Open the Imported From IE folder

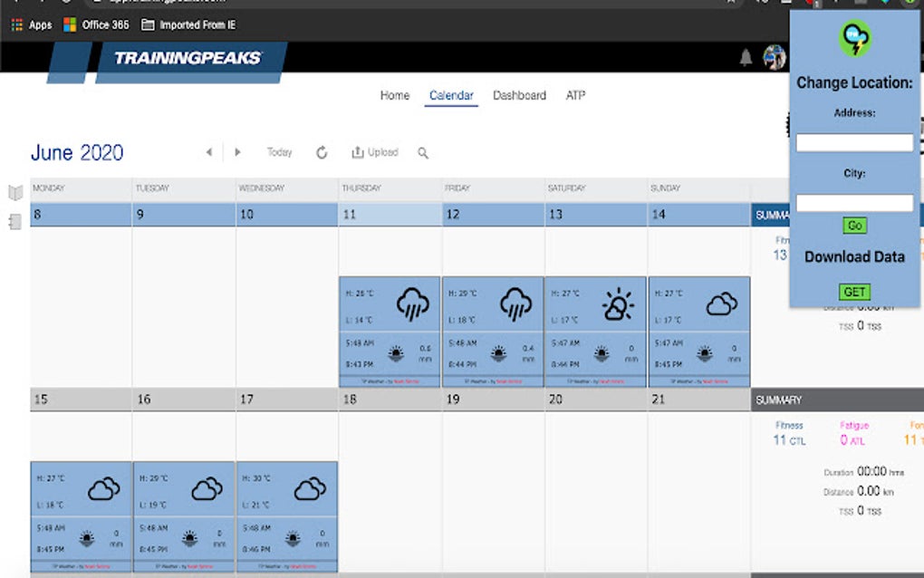pos(188,24)
